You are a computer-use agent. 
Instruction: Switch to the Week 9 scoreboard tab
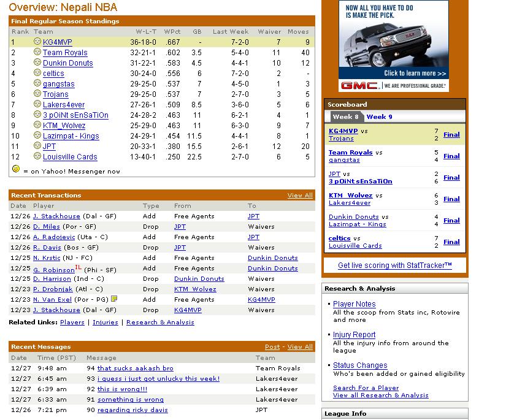[x=379, y=116]
